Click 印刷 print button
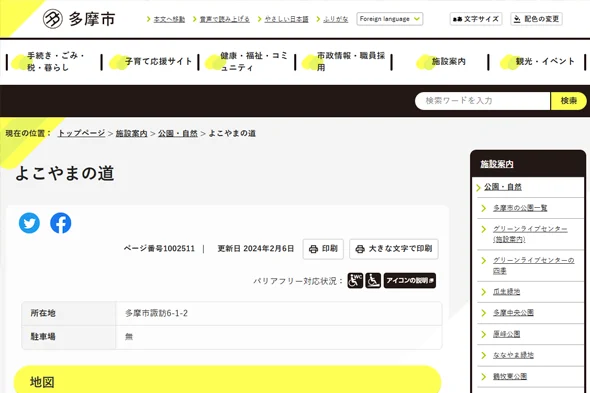Screen dimensions: 590x393 [x=323, y=249]
